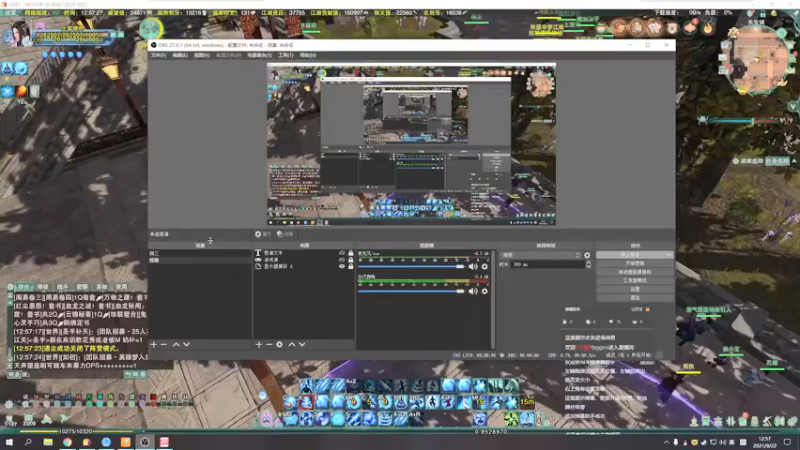Add a new scene with the plus icon

pos(154,344)
